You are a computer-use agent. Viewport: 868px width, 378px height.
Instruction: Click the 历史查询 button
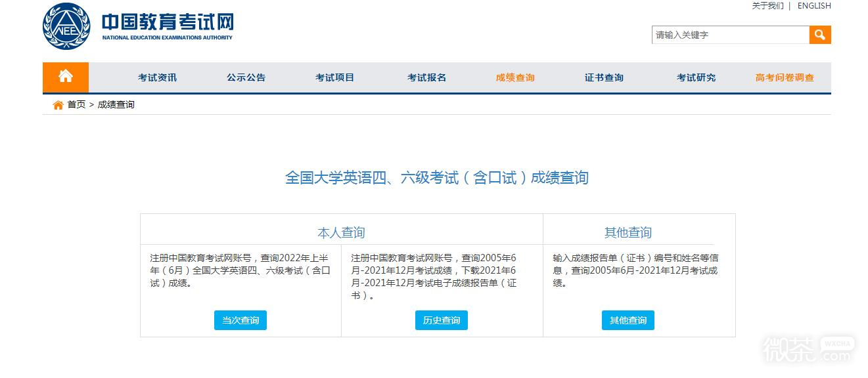[x=442, y=320]
